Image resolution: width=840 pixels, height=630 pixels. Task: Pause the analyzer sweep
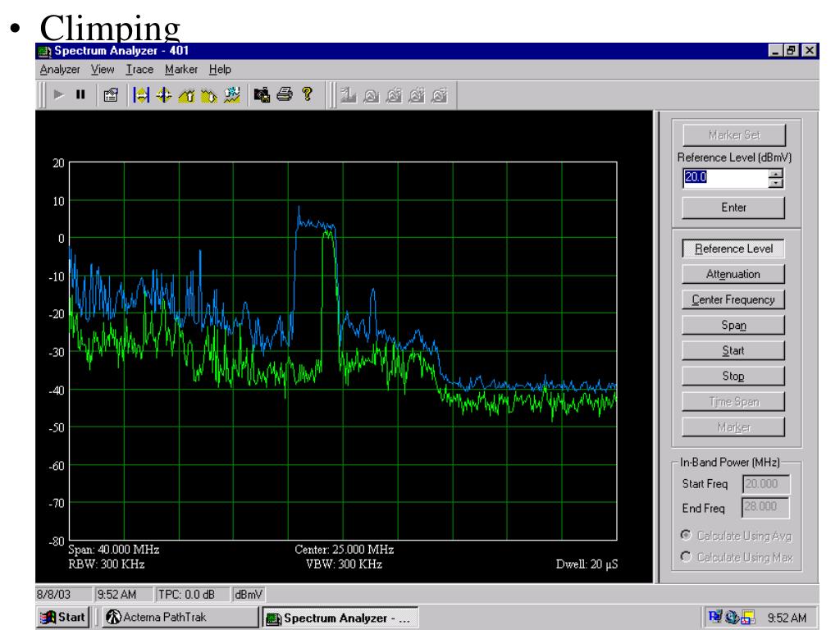coord(80,95)
